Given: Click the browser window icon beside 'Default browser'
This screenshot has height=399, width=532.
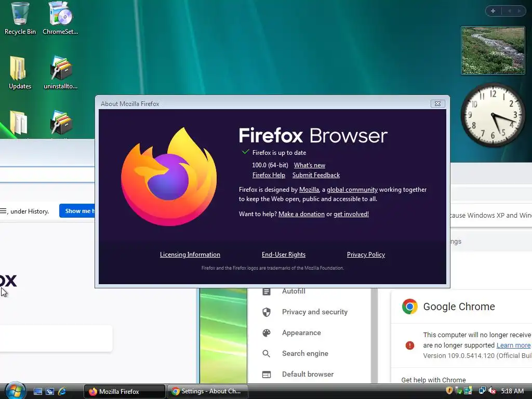Looking at the screenshot, I should click(267, 375).
